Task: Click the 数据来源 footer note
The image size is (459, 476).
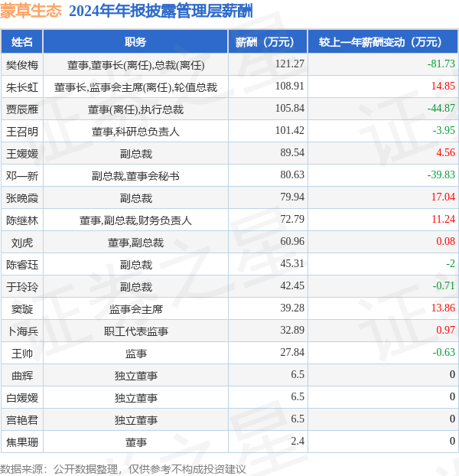Action: 123,469
